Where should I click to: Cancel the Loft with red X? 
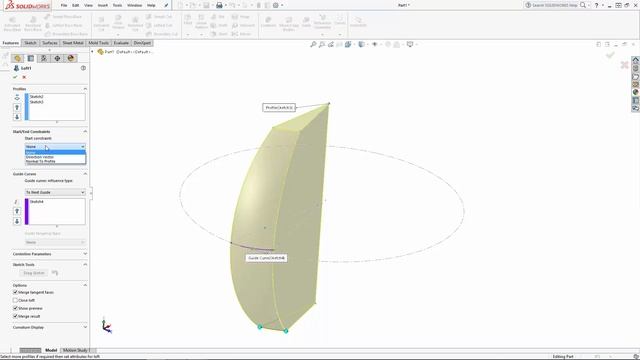coord(24,77)
